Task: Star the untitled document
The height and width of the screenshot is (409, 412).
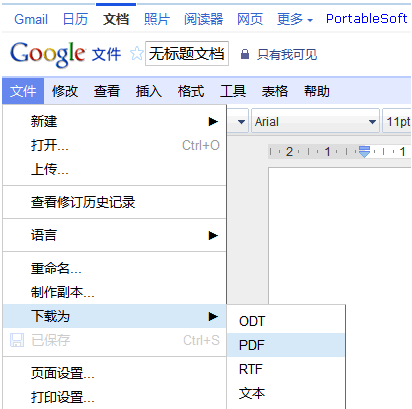Action: (137, 54)
